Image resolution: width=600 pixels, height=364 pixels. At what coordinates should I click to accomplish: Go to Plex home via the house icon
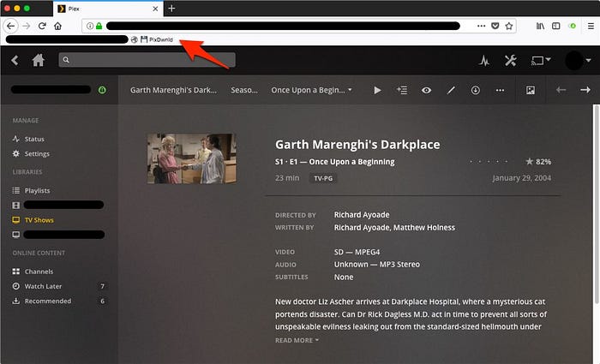tap(39, 60)
